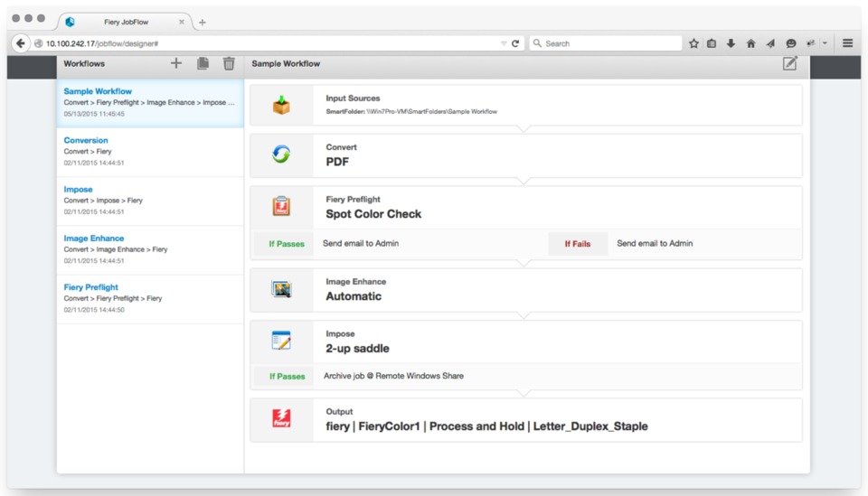
Task: Click the SmartFolder path text
Action: (x=411, y=112)
